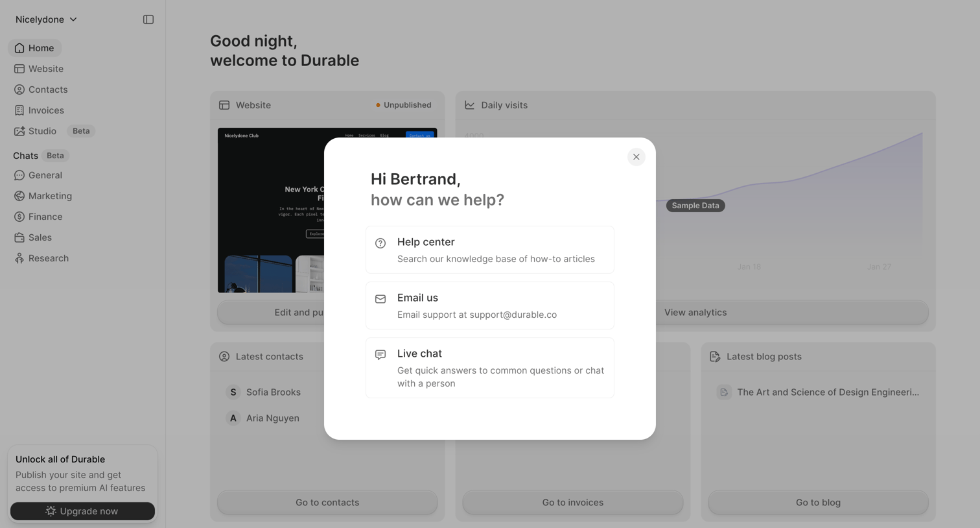The height and width of the screenshot is (528, 980).
Task: Click the Unpublished status label
Action: (403, 105)
